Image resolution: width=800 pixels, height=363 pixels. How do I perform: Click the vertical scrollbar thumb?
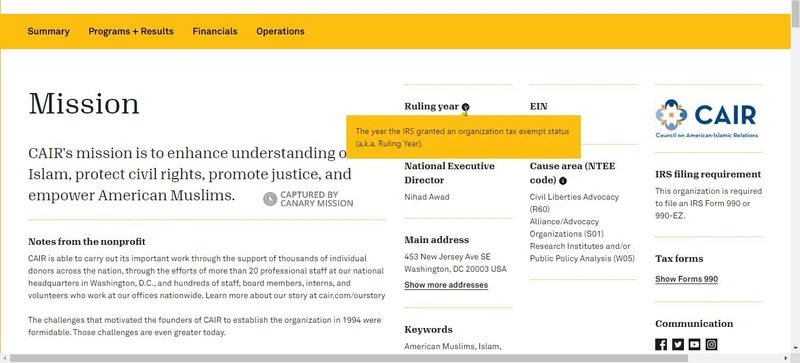pos(795,14)
